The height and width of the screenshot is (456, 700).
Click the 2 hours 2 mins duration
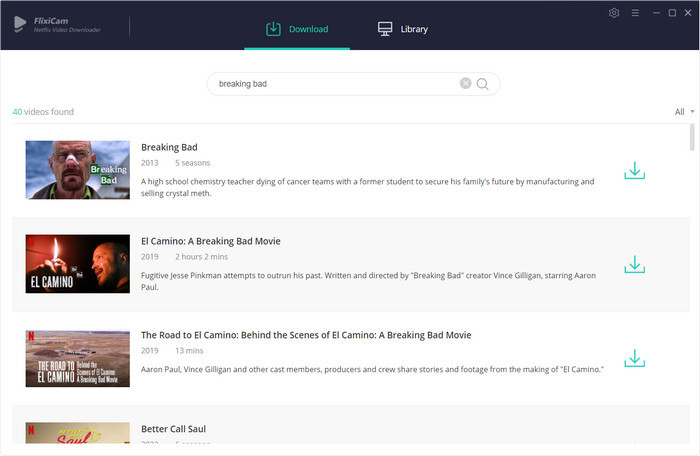pyautogui.click(x=201, y=257)
